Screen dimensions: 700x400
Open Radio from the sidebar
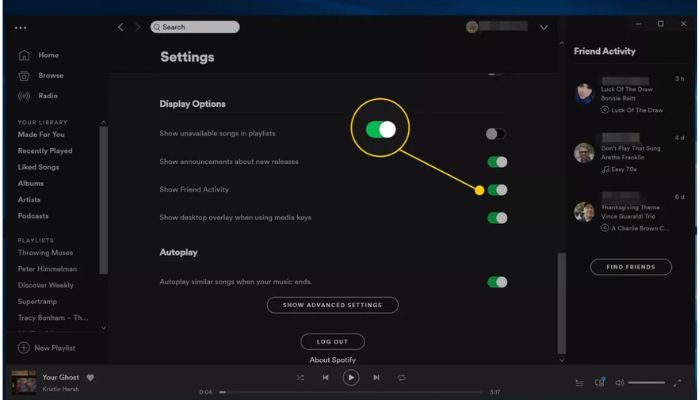pos(48,96)
